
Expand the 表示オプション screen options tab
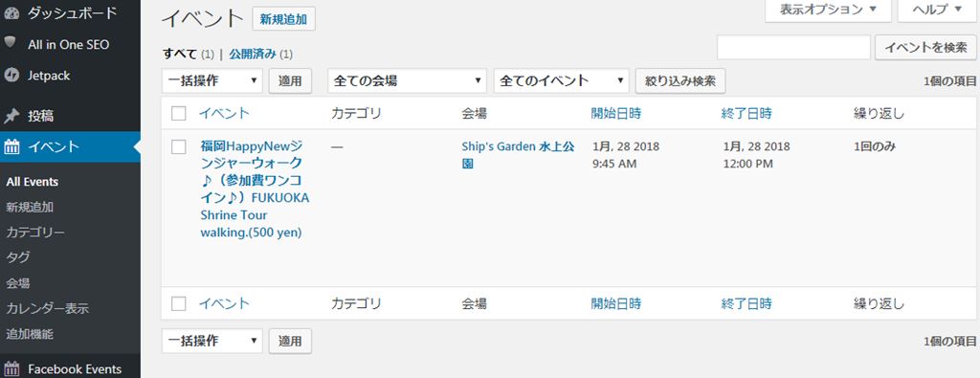[x=828, y=10]
